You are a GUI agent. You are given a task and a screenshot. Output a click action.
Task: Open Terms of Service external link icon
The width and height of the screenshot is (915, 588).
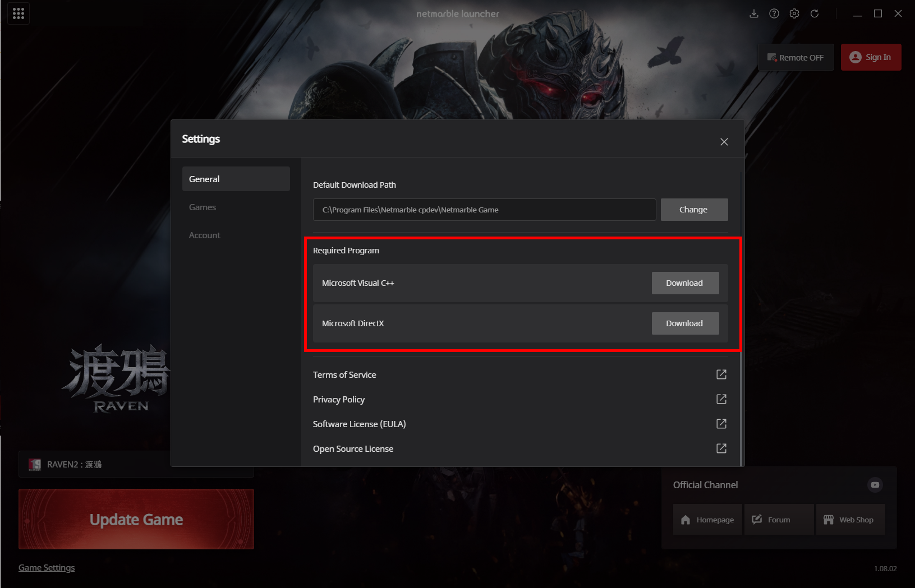pos(721,374)
